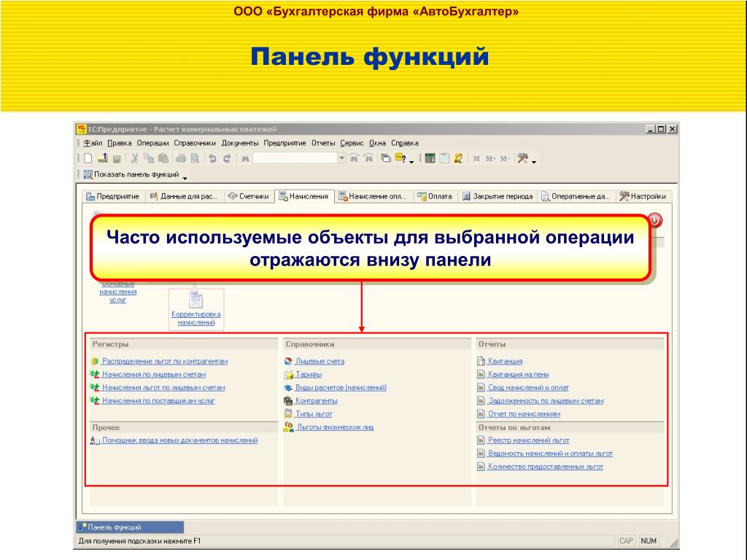Click the Корректировка начислений document icon
Screen dimensions: 747x560
pyautogui.click(x=196, y=299)
